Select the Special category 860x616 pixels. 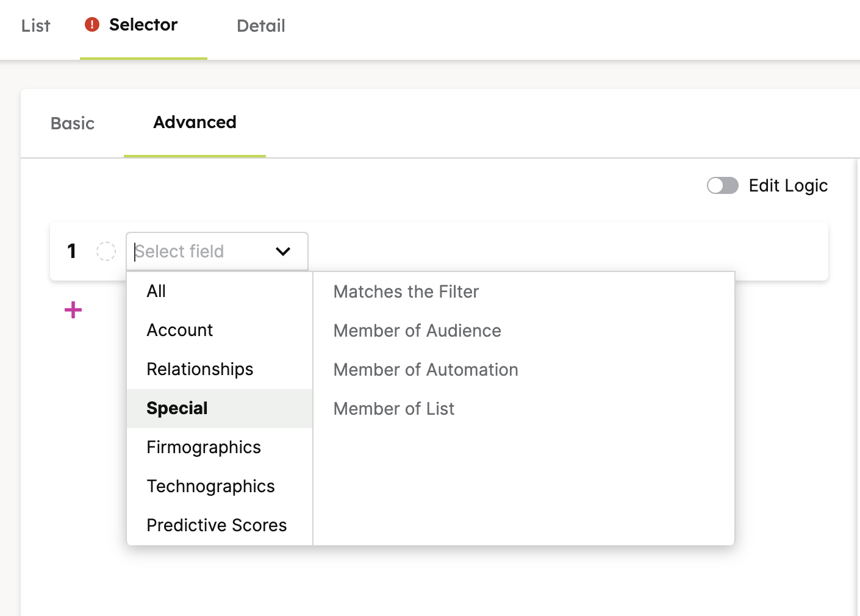[x=220, y=409]
